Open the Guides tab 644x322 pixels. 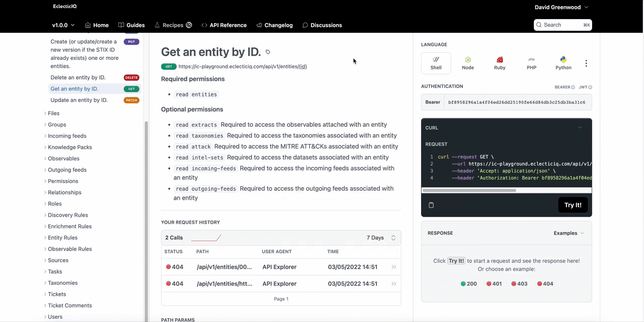click(x=131, y=25)
